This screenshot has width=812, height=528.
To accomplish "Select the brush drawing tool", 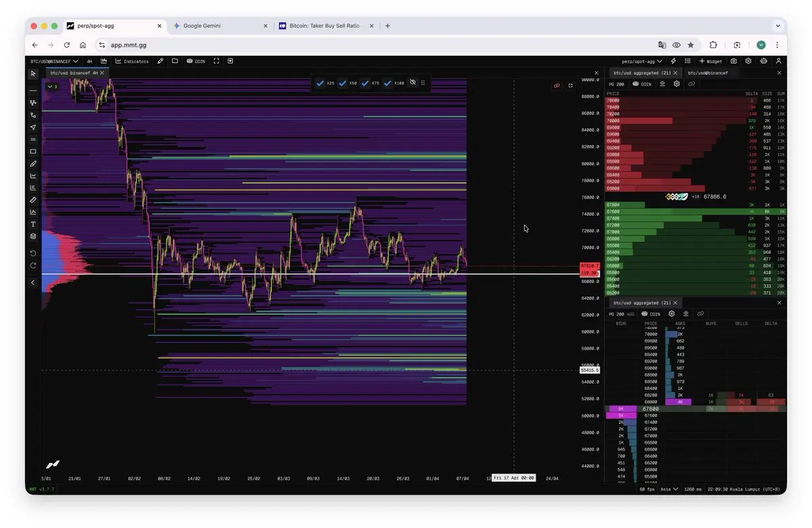I will tap(33, 164).
